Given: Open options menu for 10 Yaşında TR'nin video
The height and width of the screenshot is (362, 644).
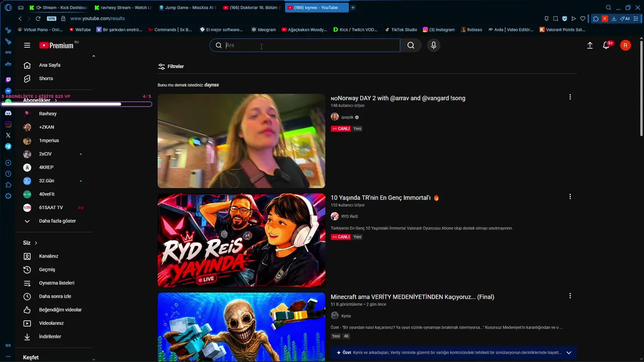Looking at the screenshot, I should (570, 197).
